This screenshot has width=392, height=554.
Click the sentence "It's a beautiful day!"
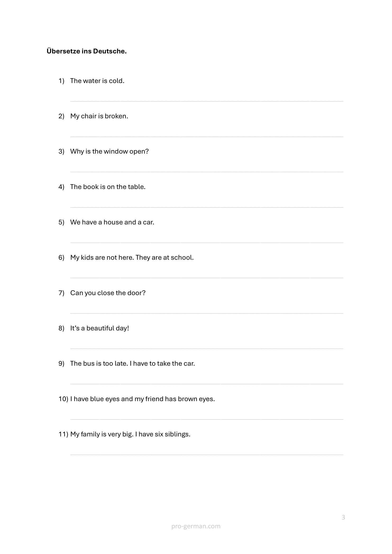(100, 328)
